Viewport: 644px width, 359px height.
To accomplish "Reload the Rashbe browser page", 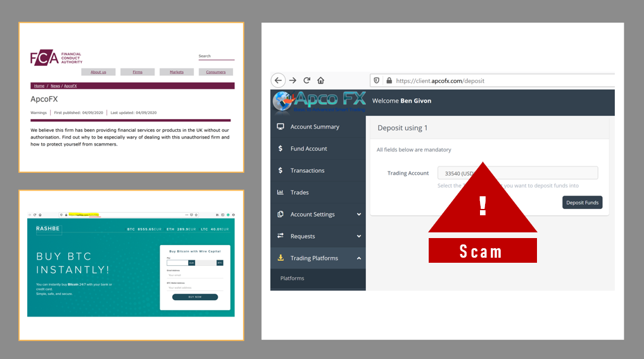I will coord(34,215).
